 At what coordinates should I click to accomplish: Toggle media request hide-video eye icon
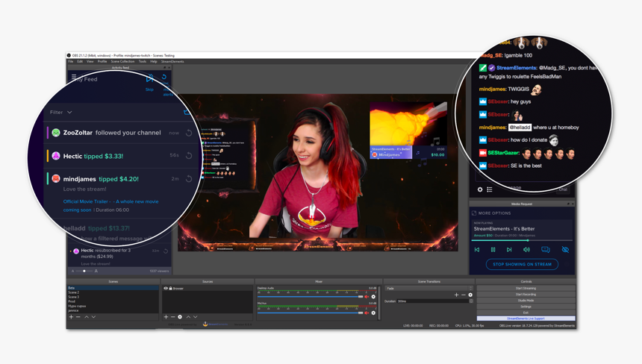pyautogui.click(x=565, y=249)
